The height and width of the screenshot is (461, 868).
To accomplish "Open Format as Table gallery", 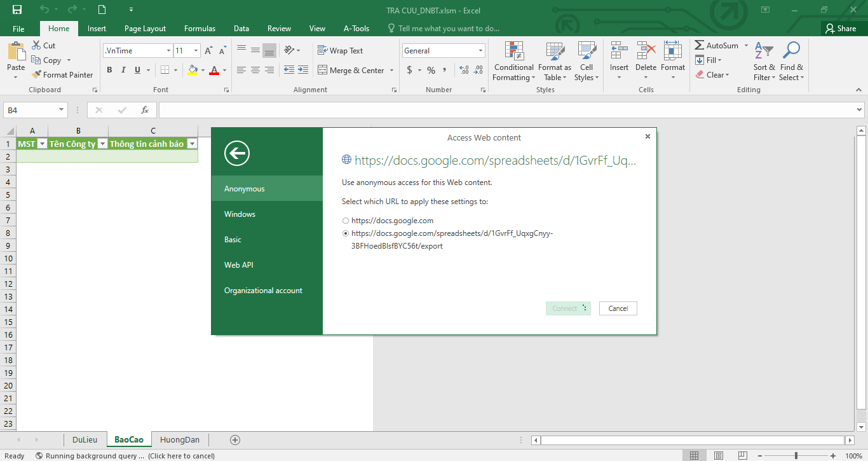I will click(x=554, y=61).
